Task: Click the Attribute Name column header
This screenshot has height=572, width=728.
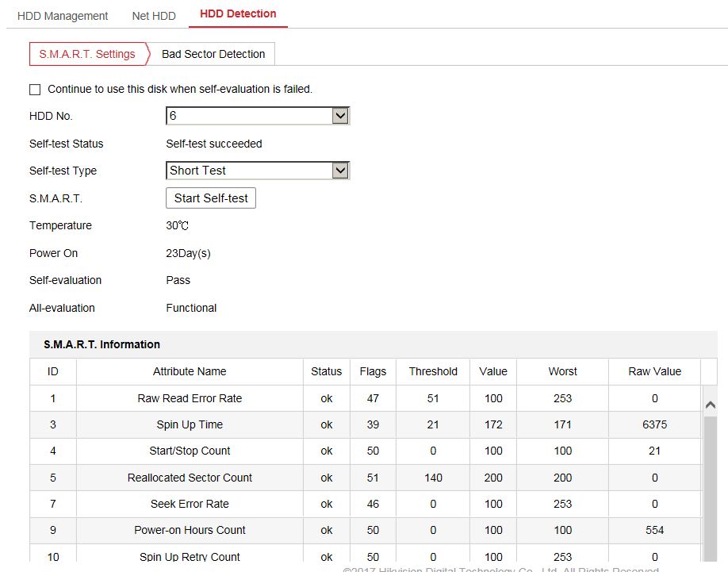Action: click(190, 371)
